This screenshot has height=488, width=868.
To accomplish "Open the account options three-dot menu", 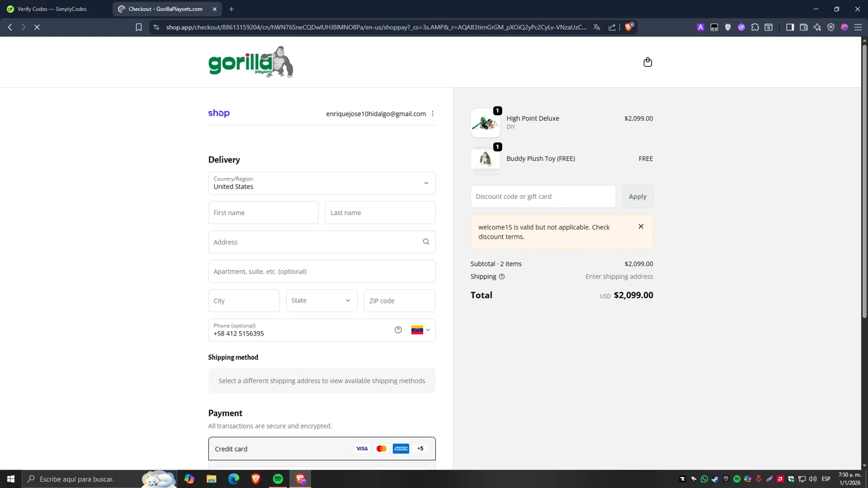I will coord(432,113).
